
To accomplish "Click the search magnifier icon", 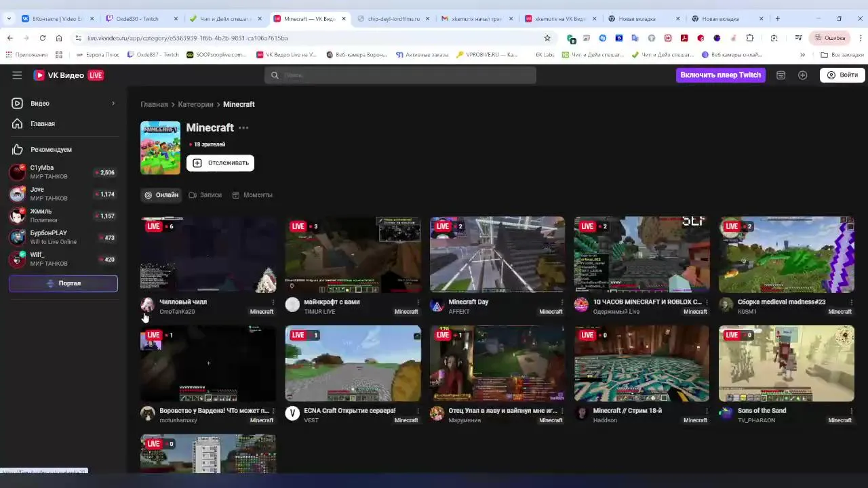I will click(x=275, y=75).
